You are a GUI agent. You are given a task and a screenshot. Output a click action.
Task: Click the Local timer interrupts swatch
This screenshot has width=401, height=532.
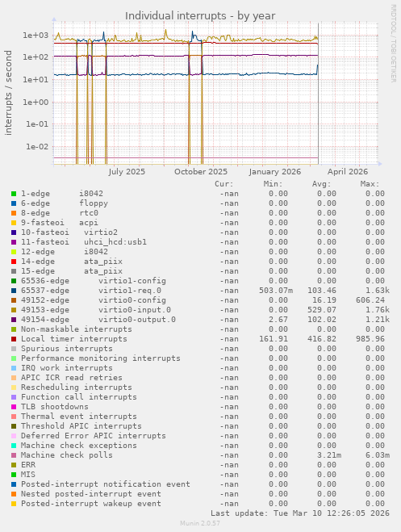[x=14, y=339]
